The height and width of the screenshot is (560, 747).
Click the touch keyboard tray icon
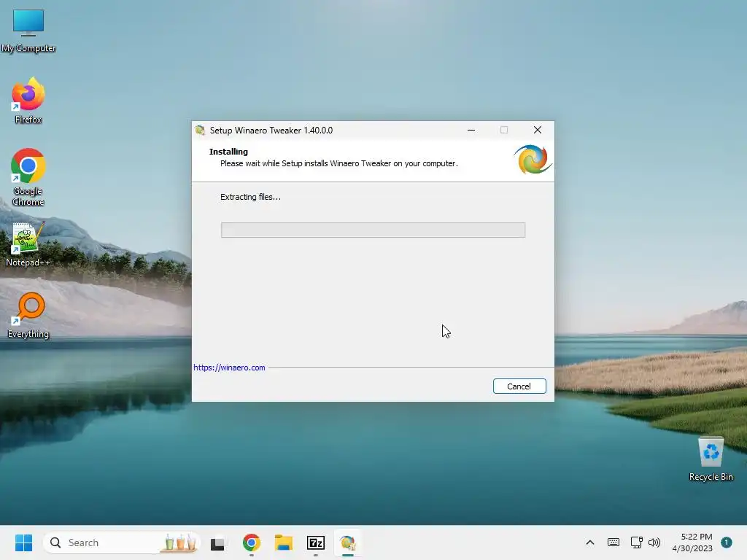[x=614, y=542]
